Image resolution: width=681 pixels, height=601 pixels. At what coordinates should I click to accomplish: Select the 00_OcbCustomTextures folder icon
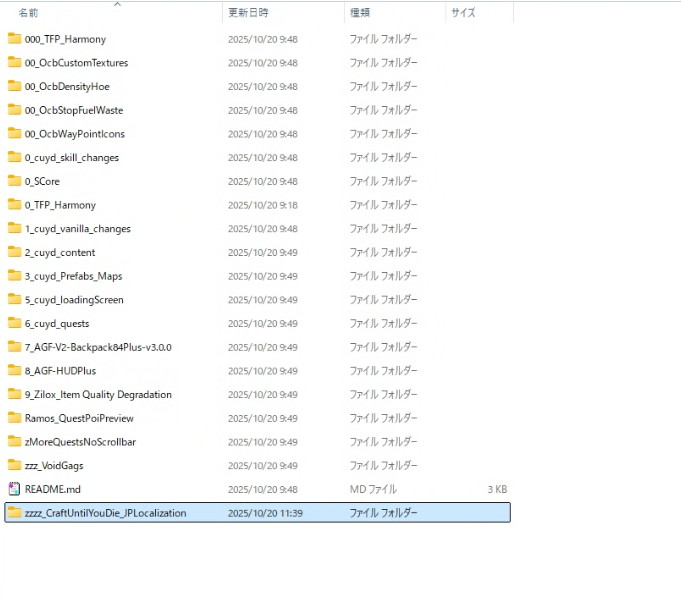(14, 63)
